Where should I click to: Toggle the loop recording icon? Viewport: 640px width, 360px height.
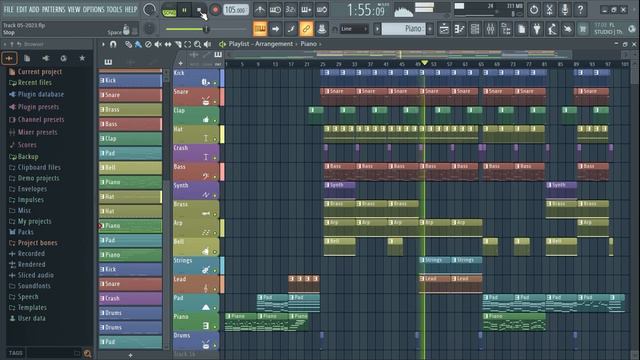point(322,9)
